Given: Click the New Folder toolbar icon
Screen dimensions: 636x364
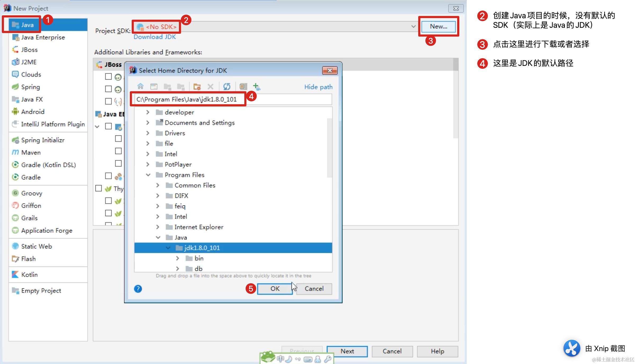Looking at the screenshot, I should [x=197, y=87].
